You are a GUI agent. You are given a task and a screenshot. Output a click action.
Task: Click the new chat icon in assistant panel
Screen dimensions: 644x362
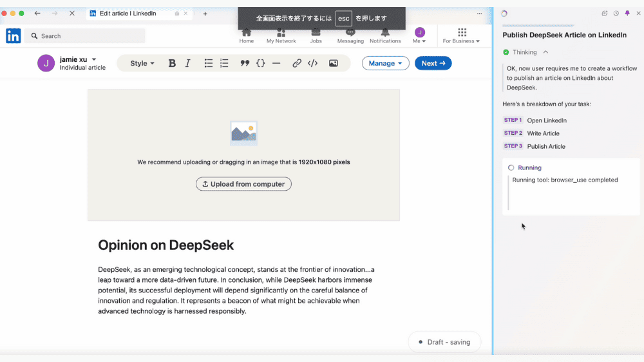pos(605,13)
